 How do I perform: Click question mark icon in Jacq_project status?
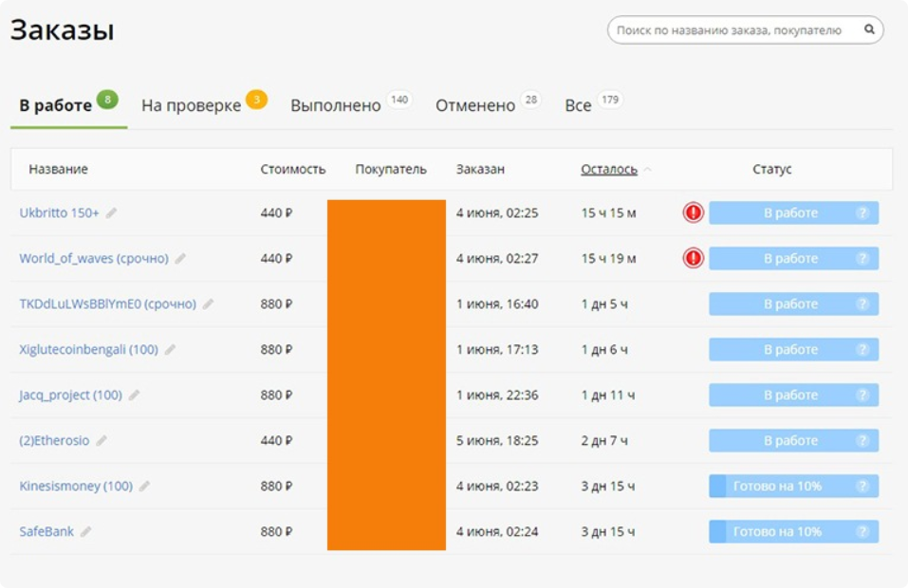(862, 395)
